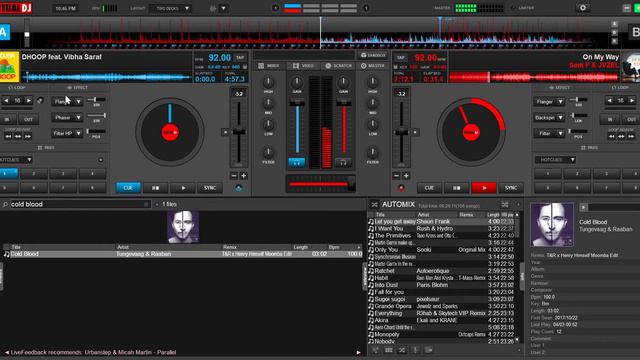Click the clear search icon in search field
The height and width of the screenshot is (360, 640).
click(146, 204)
